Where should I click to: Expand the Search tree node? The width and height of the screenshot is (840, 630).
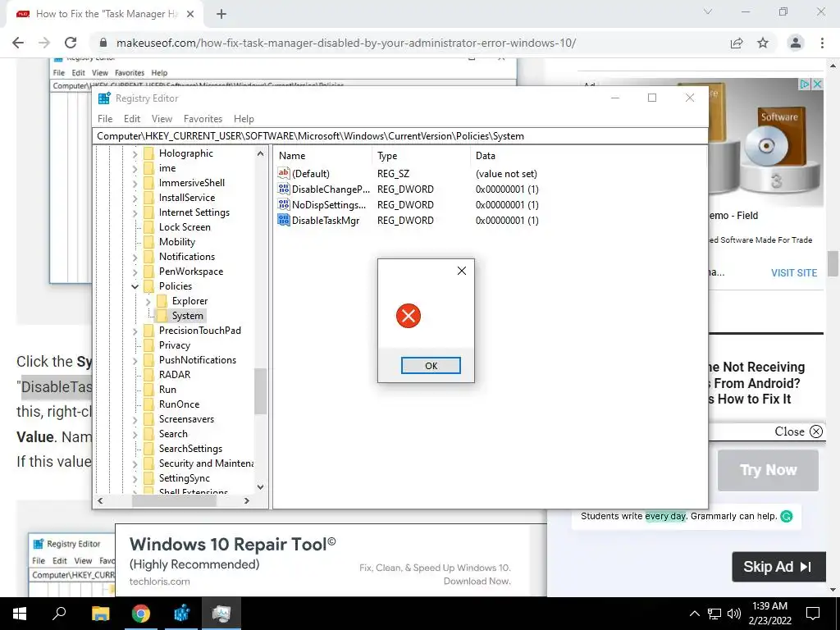tap(135, 435)
